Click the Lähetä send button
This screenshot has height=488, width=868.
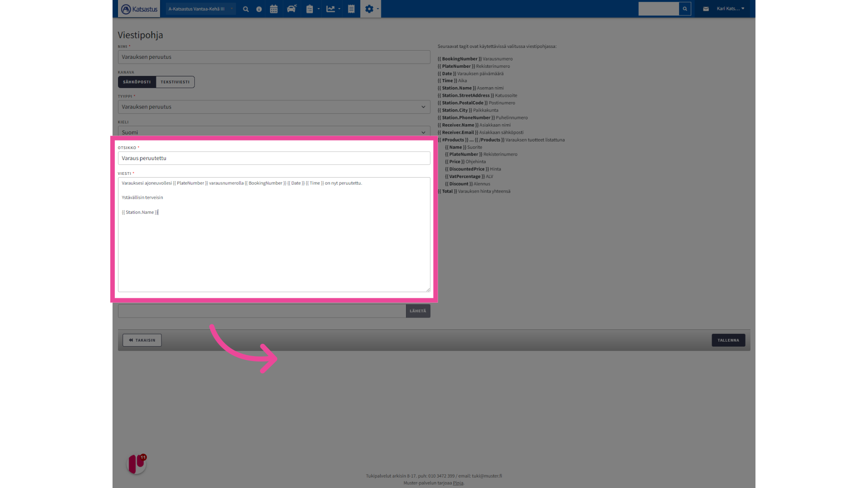tap(418, 311)
